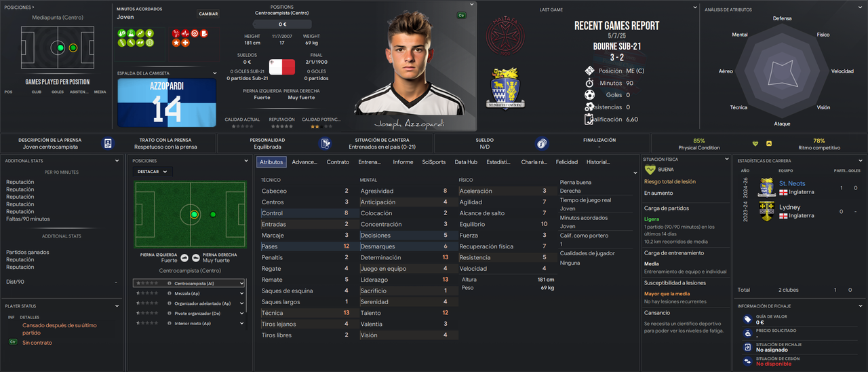Click the Situación de Cesión icon
Viewport: 868px width, 372px height.
coord(747,360)
